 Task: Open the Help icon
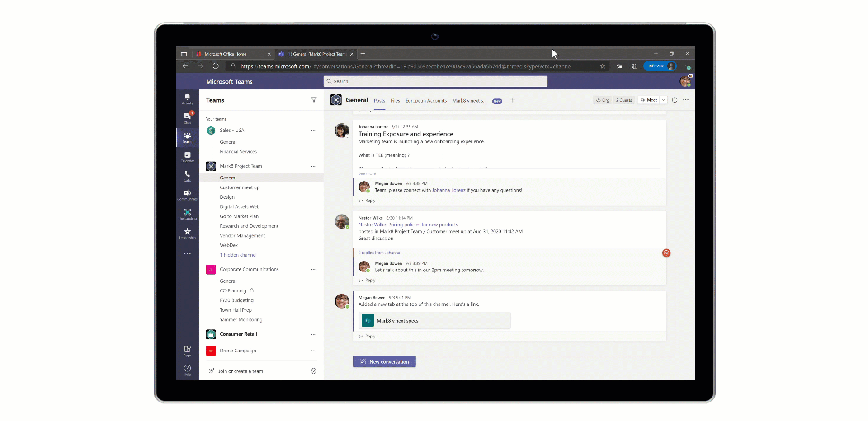pos(187,370)
